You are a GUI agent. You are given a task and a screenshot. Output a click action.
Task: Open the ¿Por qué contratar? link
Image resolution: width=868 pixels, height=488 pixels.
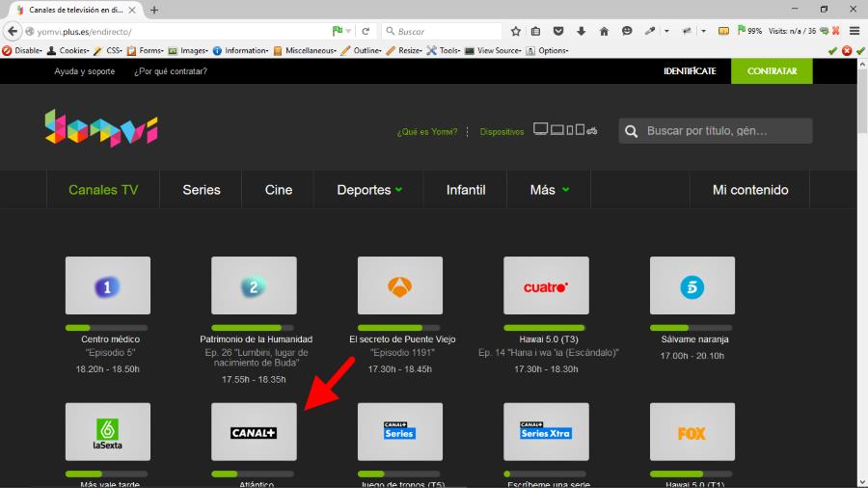[x=171, y=71]
